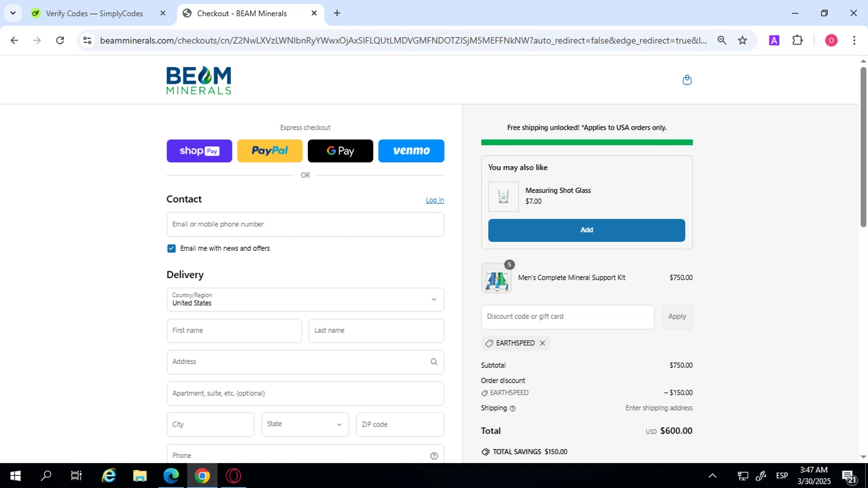Open the notifications center icon

849,476
